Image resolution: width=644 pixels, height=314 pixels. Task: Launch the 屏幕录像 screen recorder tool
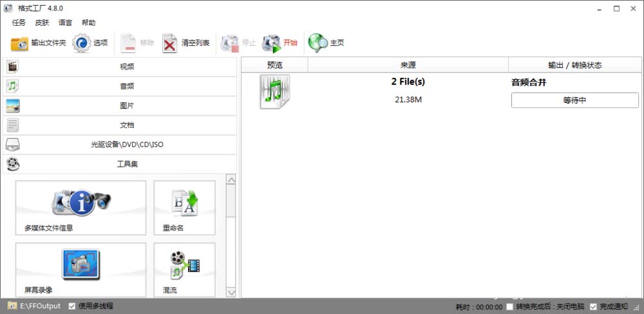80,270
